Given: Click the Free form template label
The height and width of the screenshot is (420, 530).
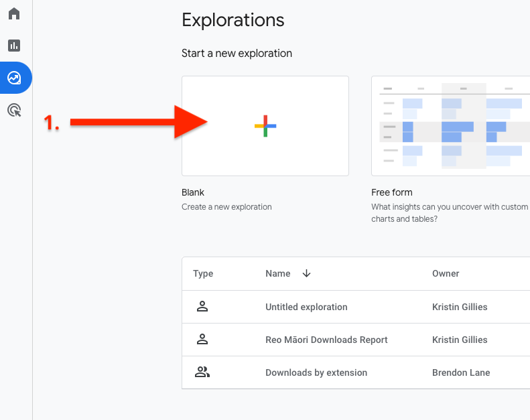Looking at the screenshot, I should pos(392,192).
